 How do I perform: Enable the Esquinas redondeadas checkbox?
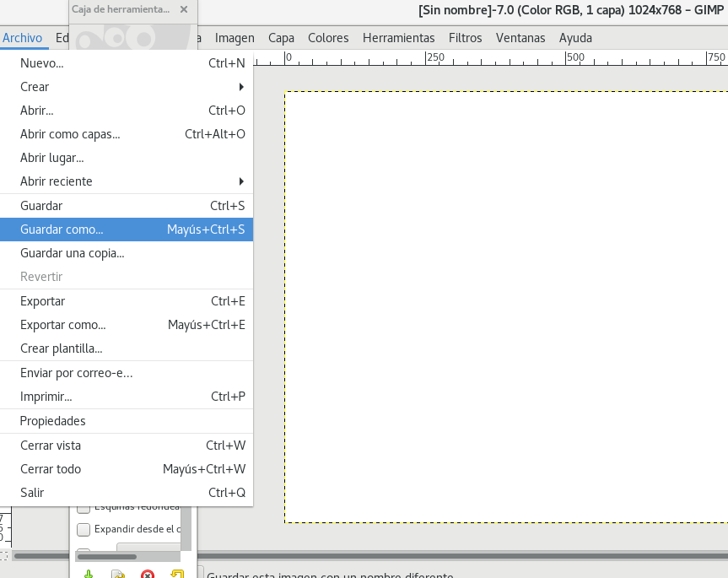pos(84,508)
